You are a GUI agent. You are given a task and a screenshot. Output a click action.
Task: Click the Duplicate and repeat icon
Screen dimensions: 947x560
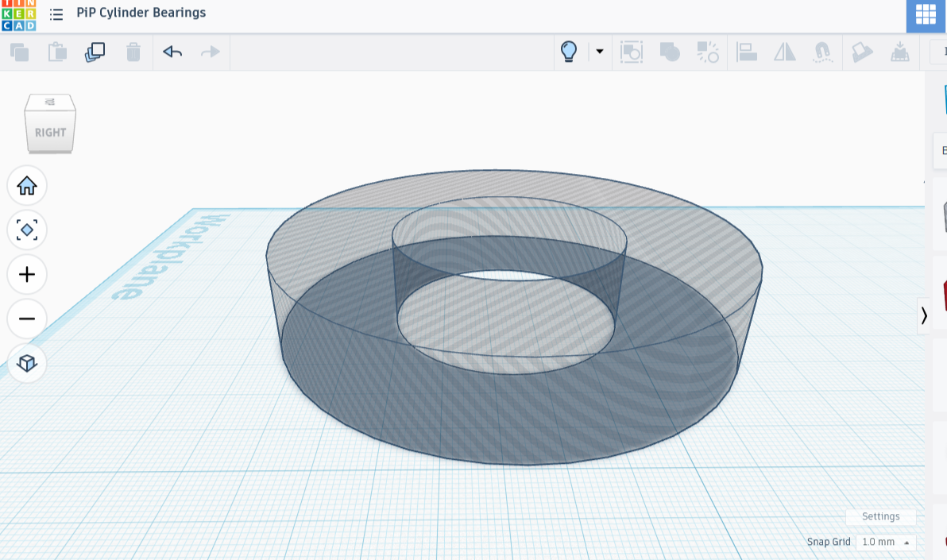coord(95,52)
